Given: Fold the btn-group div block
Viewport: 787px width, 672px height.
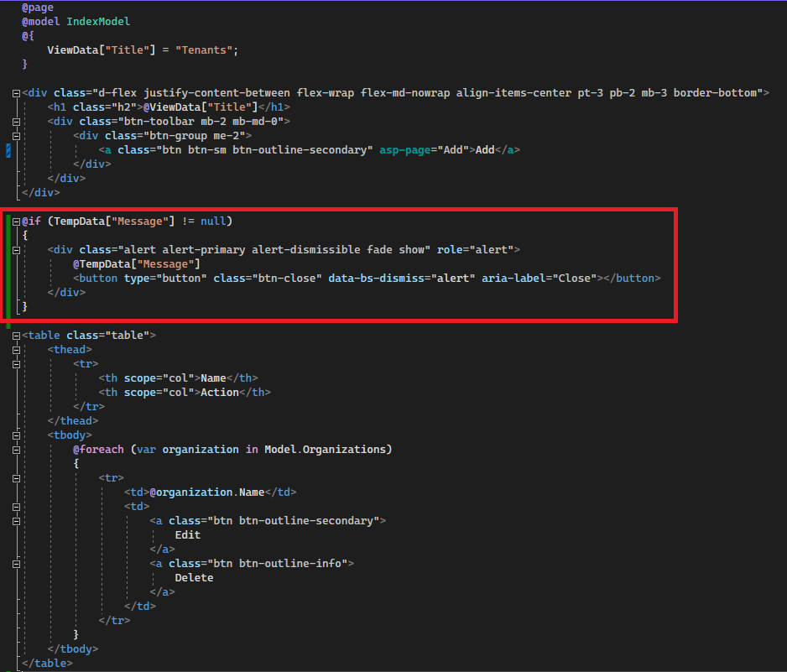Looking at the screenshot, I should click(x=17, y=136).
